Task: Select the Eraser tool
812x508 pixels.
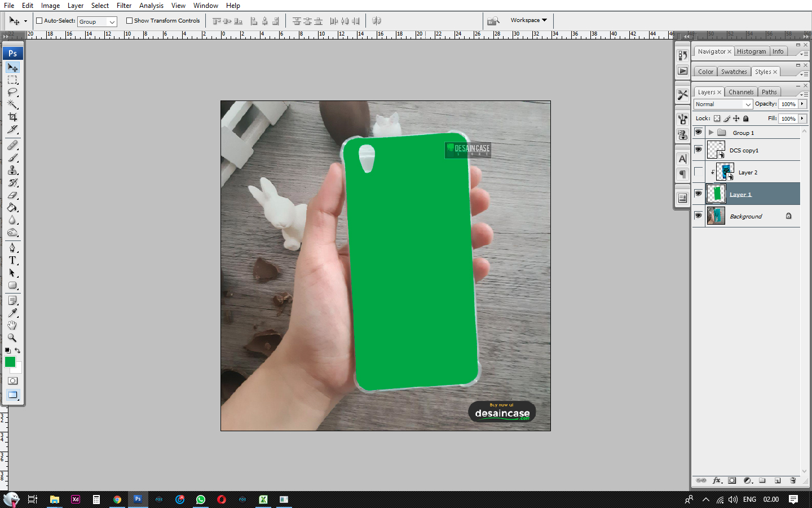Action: 12,195
